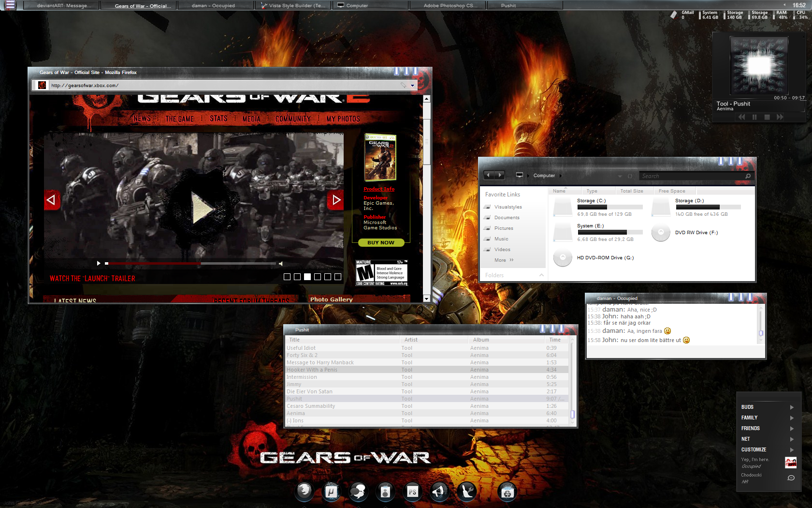Viewport: 812px width, 508px height.
Task: Open the Recycle Bin dock icon
Action: [507, 492]
